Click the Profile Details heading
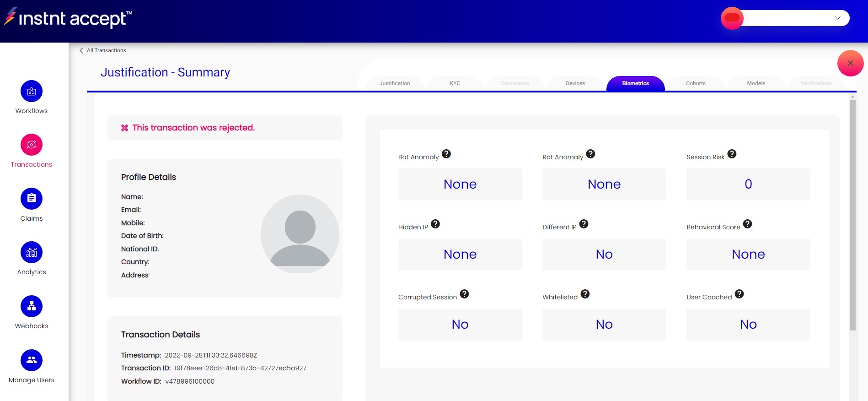 (149, 177)
